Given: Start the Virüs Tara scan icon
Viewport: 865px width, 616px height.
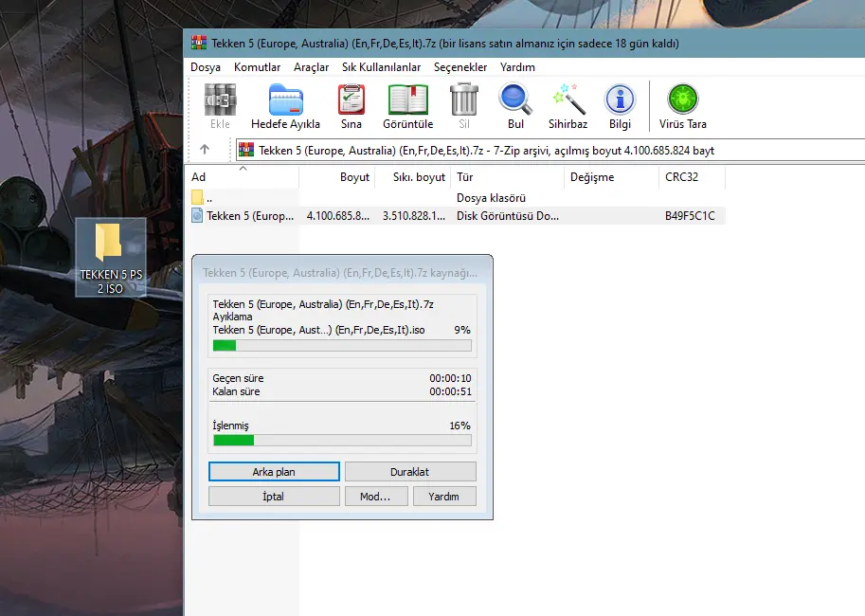Looking at the screenshot, I should tap(683, 100).
